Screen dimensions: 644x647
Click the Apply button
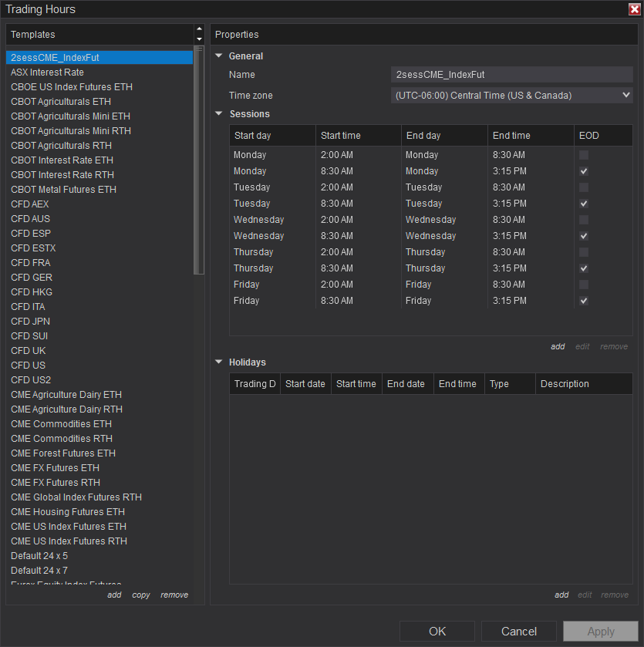tap(601, 632)
